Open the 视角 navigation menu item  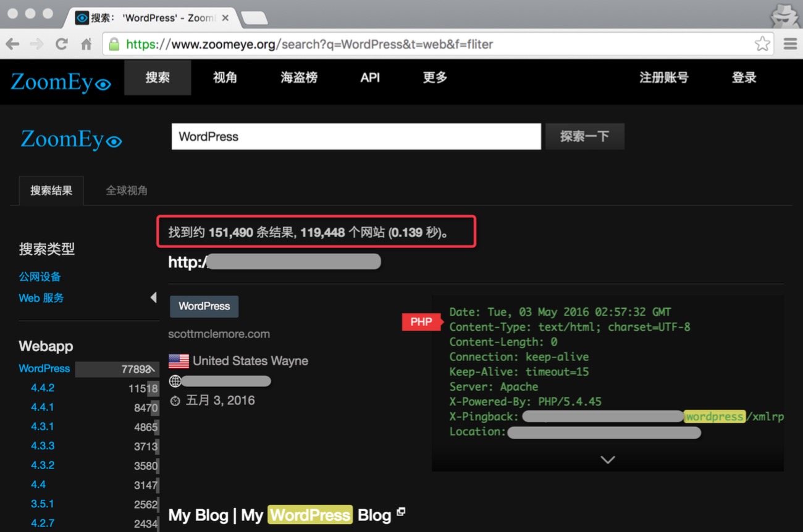(225, 78)
